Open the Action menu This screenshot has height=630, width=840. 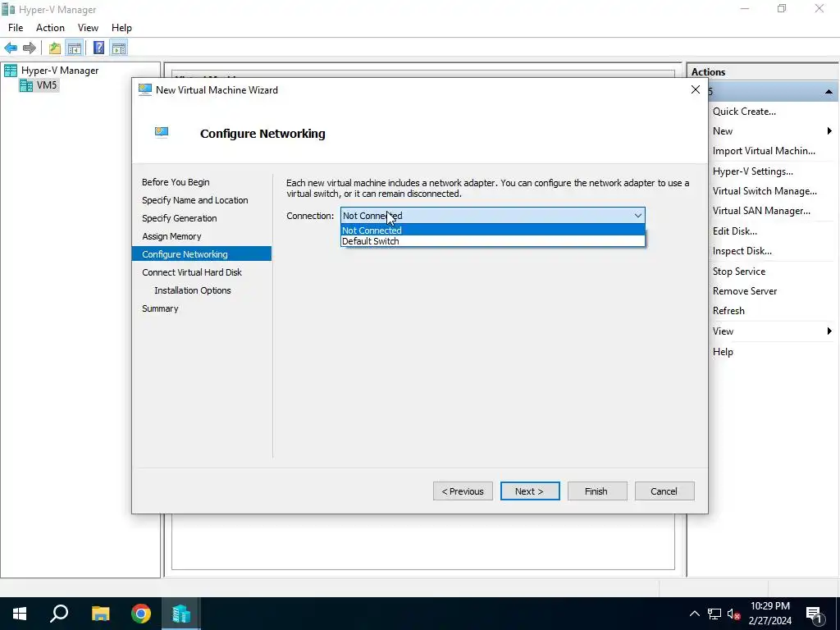50,28
